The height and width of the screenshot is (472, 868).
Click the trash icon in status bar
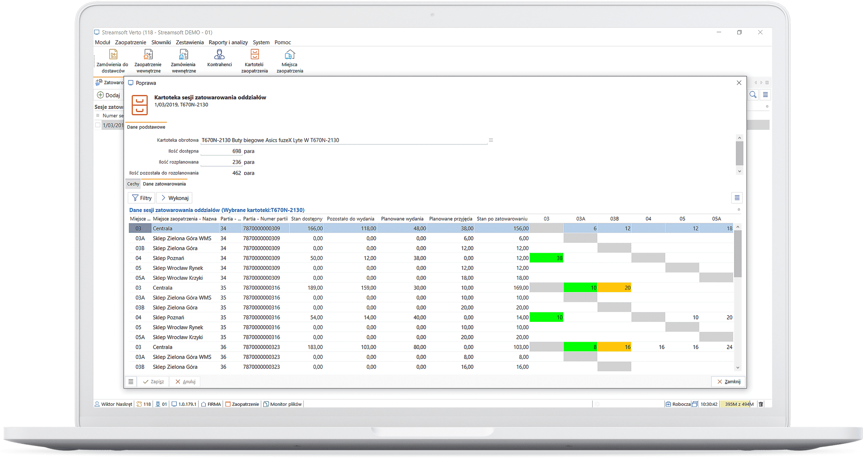click(x=761, y=404)
